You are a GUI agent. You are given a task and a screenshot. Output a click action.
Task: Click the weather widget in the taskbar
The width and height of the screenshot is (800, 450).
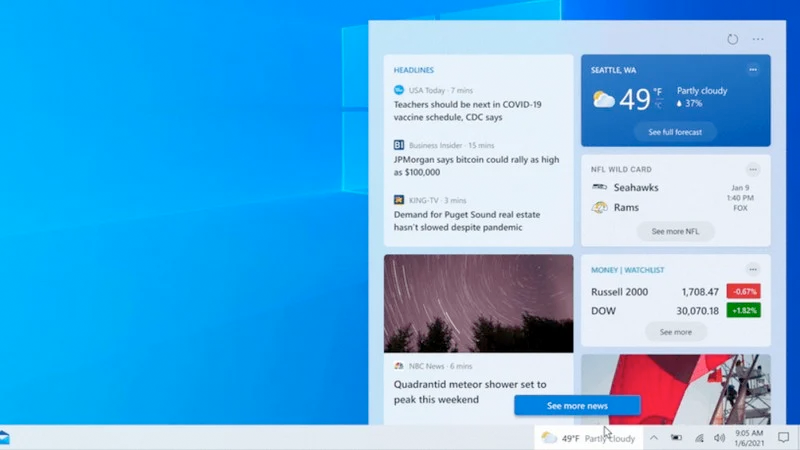(x=588, y=438)
